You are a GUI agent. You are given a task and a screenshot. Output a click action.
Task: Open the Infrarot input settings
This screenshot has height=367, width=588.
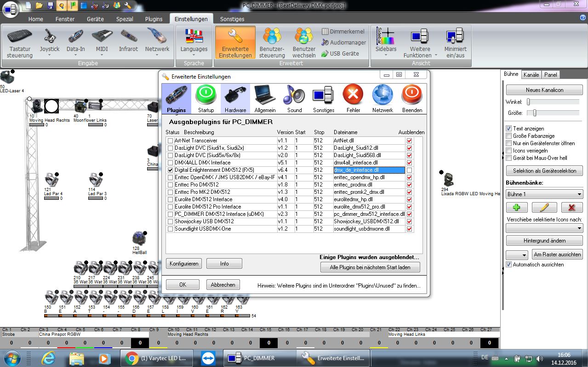point(128,40)
